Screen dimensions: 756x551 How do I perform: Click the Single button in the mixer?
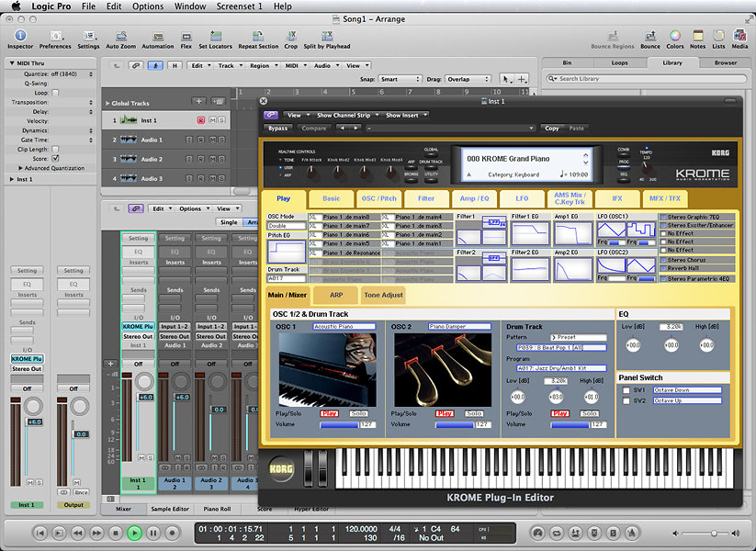(x=229, y=222)
